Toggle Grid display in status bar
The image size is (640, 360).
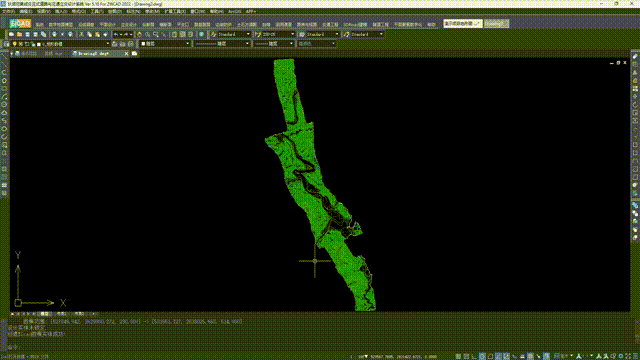pyautogui.click(x=466, y=356)
